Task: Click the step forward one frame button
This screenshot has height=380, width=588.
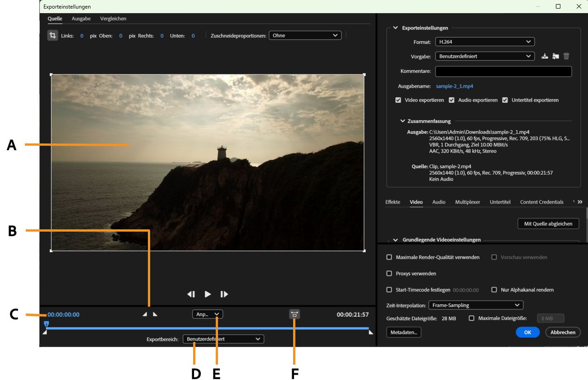Action: point(224,294)
